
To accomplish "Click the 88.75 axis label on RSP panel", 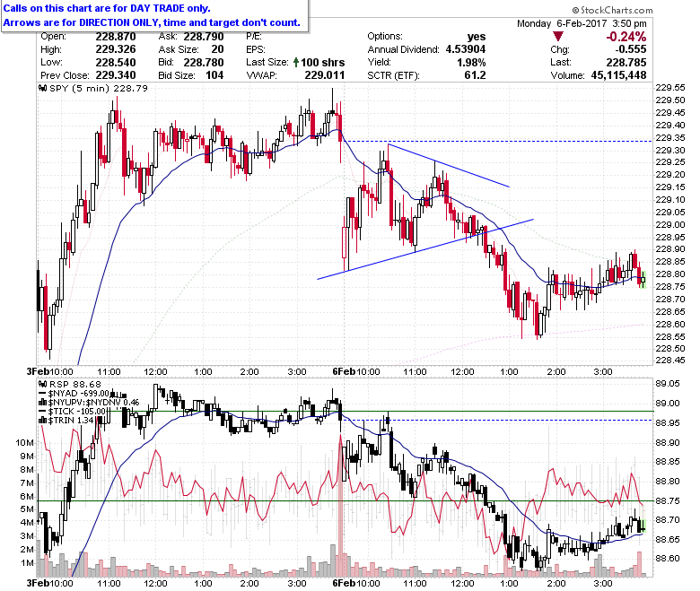I will (x=668, y=501).
